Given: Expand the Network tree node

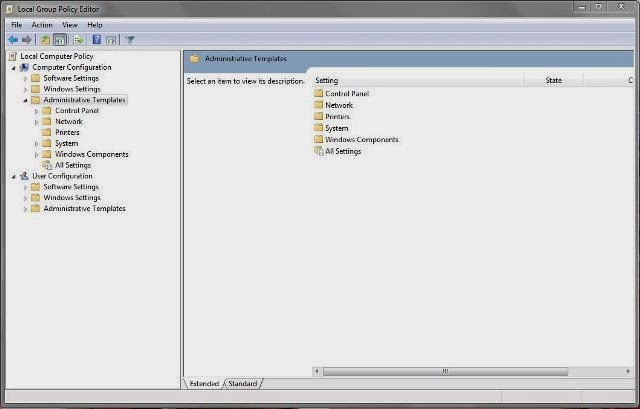Looking at the screenshot, I should pos(37,122).
